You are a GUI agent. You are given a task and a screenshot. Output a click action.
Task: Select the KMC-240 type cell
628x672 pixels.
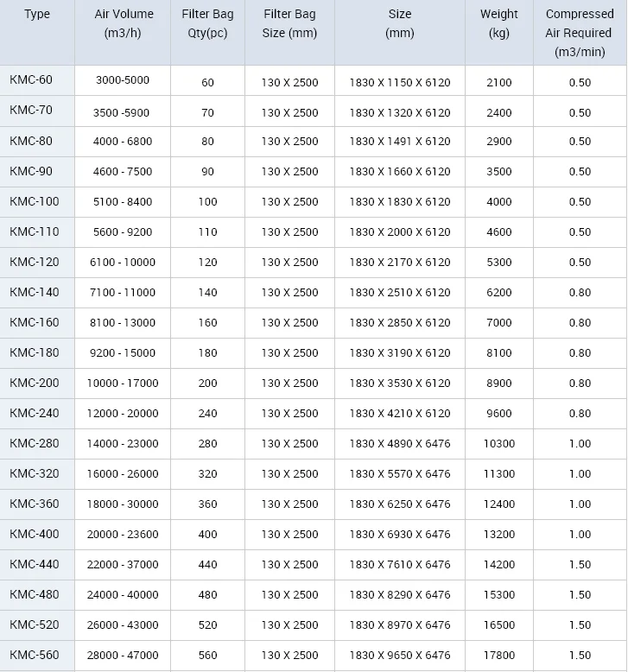(35, 413)
